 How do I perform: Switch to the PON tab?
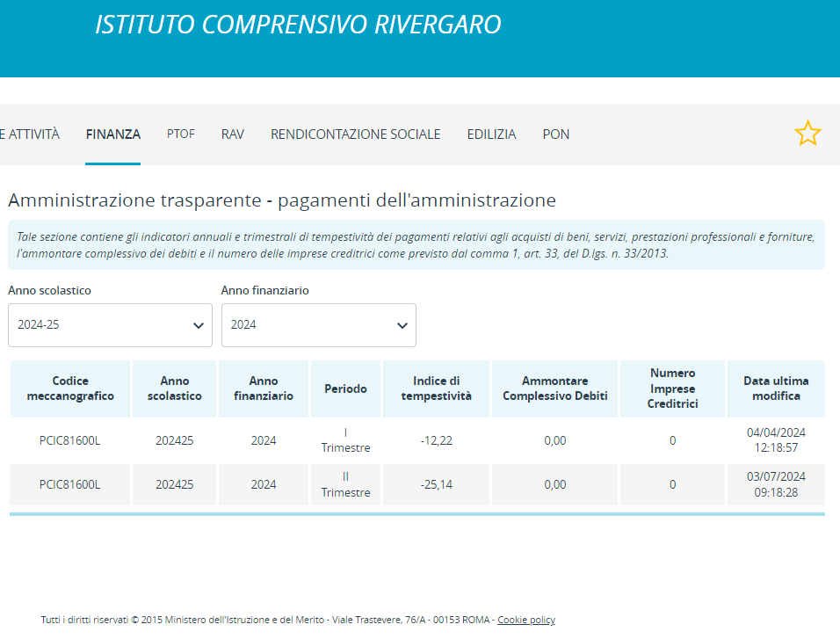coord(555,134)
